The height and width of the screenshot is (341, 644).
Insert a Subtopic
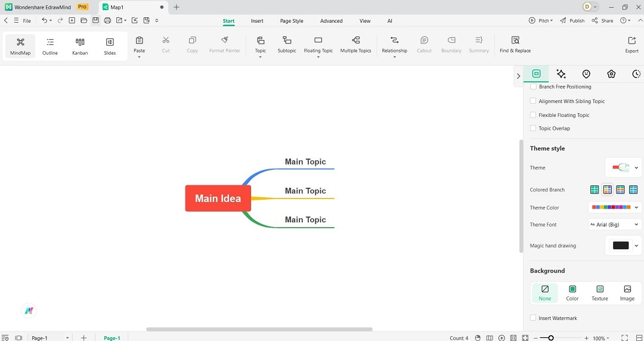pos(287,45)
